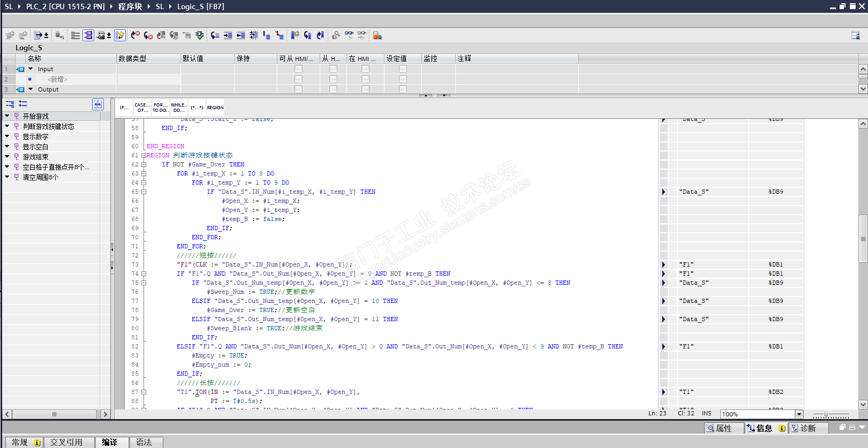Click the greyed glasses icon next to database lock
Image resolution: width=868 pixels, height=448 pixels.
tap(362, 35)
